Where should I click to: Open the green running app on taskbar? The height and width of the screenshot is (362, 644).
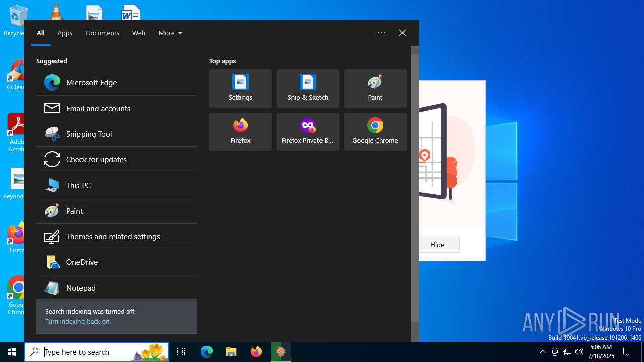coord(281,352)
